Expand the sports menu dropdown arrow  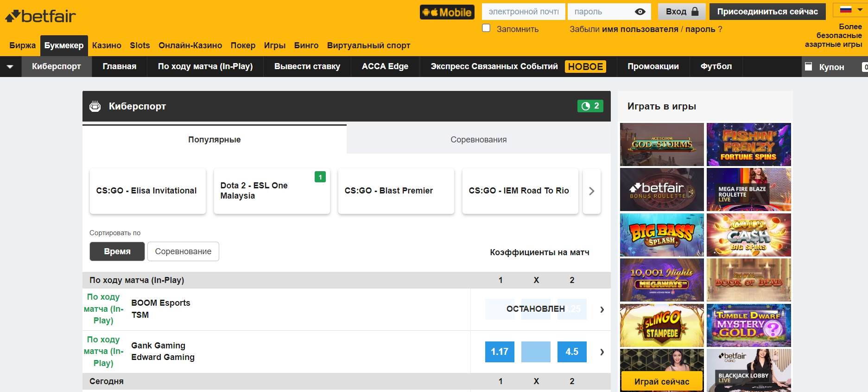10,67
